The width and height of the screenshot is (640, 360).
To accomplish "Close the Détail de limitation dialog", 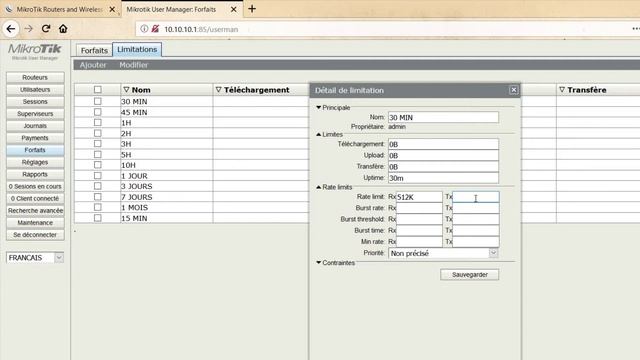I will coord(513,90).
